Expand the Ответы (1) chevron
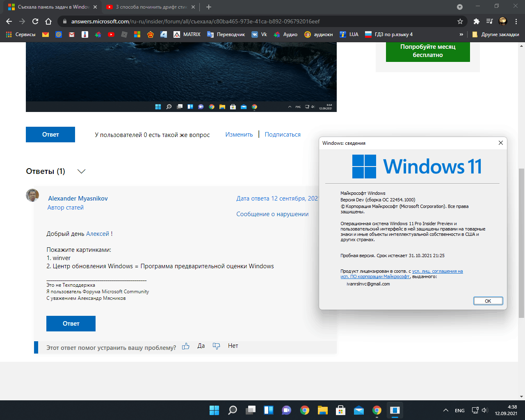 point(81,171)
